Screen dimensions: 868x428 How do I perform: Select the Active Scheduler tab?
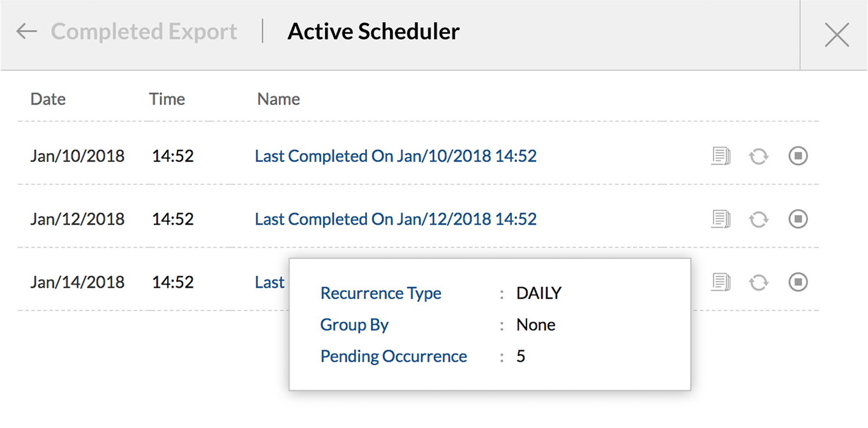(x=373, y=31)
